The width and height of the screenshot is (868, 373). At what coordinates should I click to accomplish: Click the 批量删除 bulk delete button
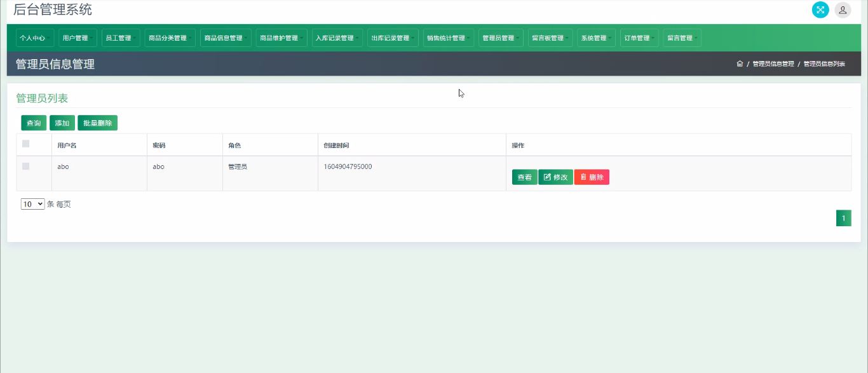tap(97, 123)
